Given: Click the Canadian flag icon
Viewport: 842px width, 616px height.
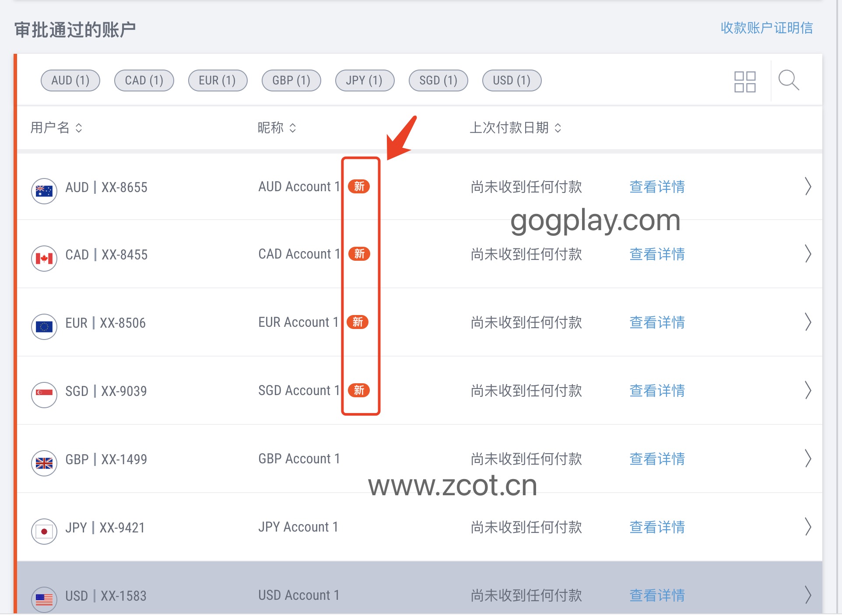Looking at the screenshot, I should (44, 259).
